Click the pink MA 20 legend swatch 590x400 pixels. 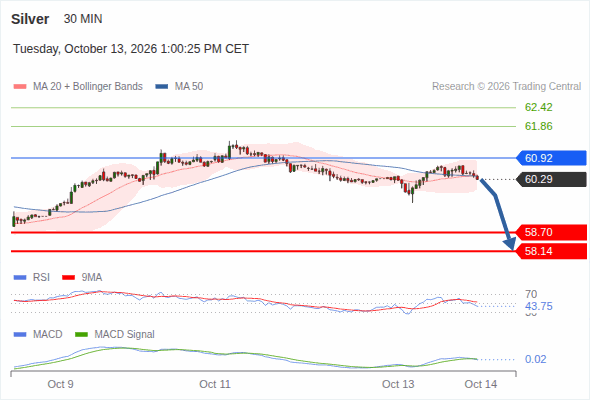[20, 87]
